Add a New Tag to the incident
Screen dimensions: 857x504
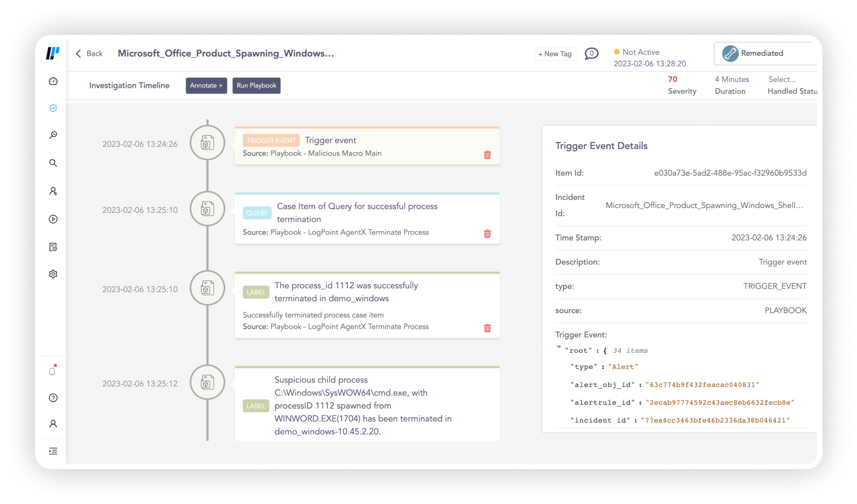tap(555, 54)
